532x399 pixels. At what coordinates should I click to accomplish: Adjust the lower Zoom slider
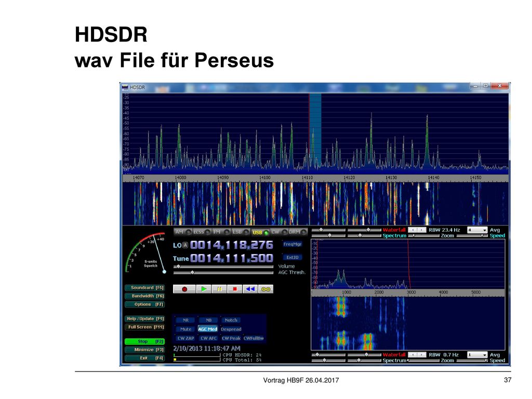coord(423,361)
